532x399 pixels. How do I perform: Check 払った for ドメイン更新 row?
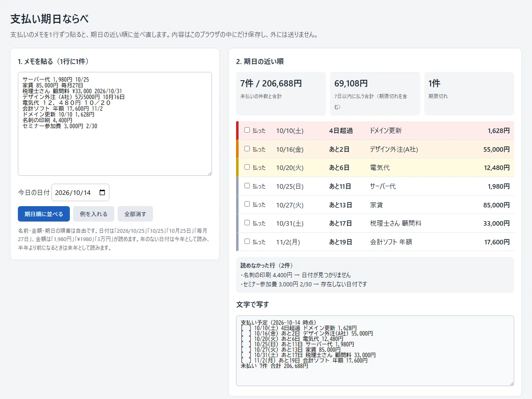pyautogui.click(x=247, y=130)
